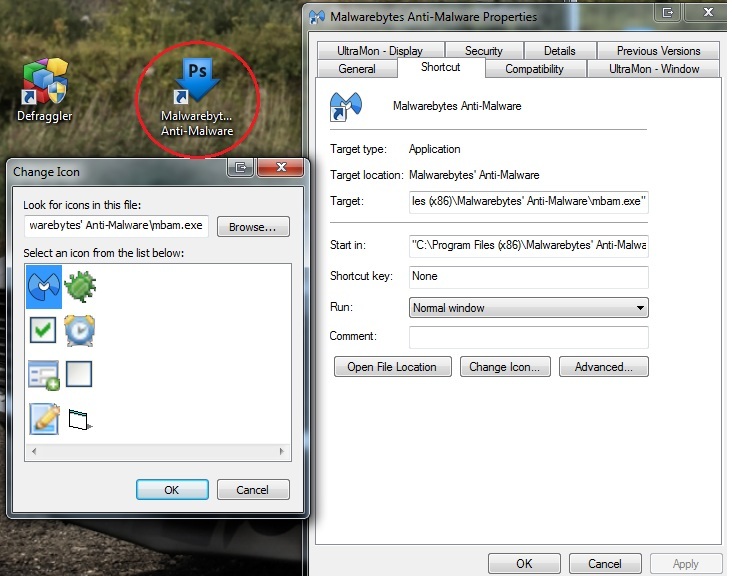Select the blue alarm clock icon

(80, 330)
